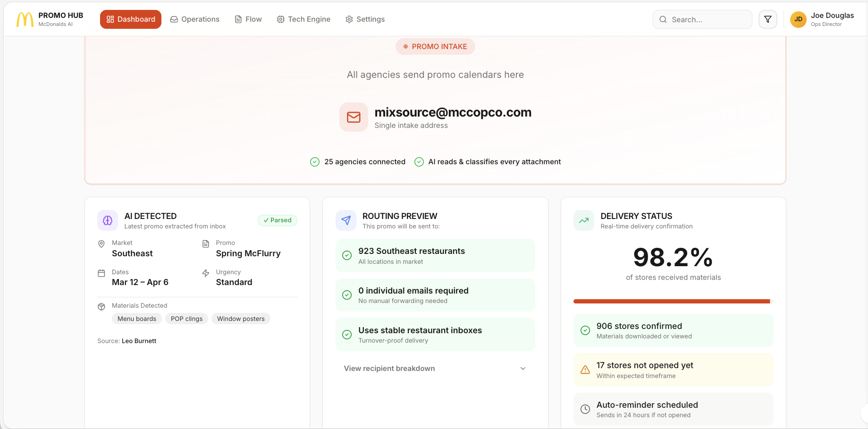The width and height of the screenshot is (868, 429).
Task: Select the POP clings material tag
Action: (186, 319)
